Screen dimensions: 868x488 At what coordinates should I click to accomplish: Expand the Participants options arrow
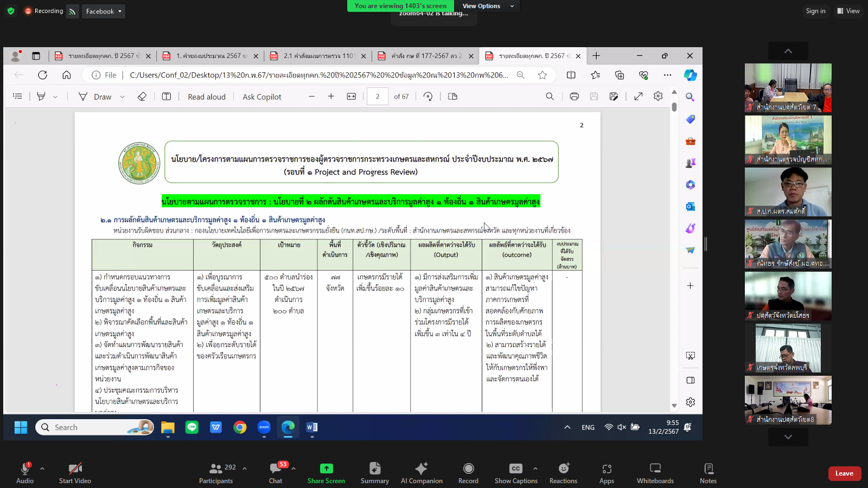coord(245,468)
